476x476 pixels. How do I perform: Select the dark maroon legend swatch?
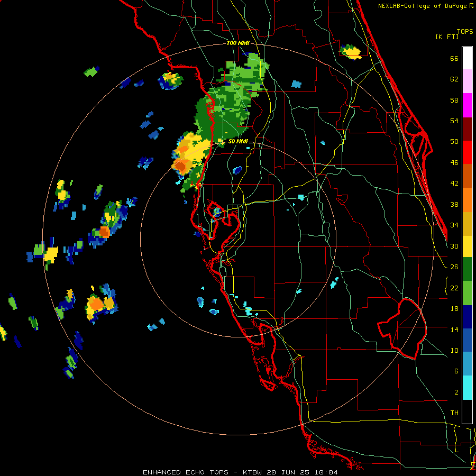467,129
